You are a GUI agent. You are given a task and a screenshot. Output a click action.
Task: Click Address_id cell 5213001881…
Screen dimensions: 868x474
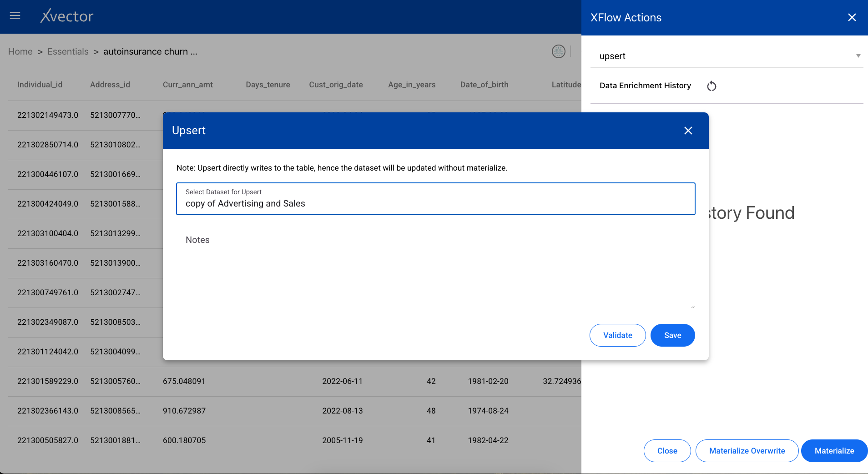(x=116, y=440)
